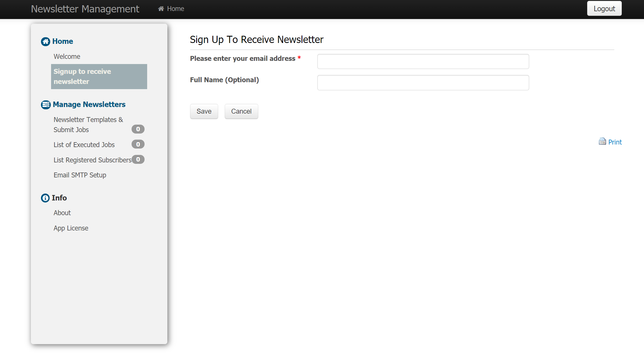
Task: Click the printer icon next to Print
Action: point(602,141)
